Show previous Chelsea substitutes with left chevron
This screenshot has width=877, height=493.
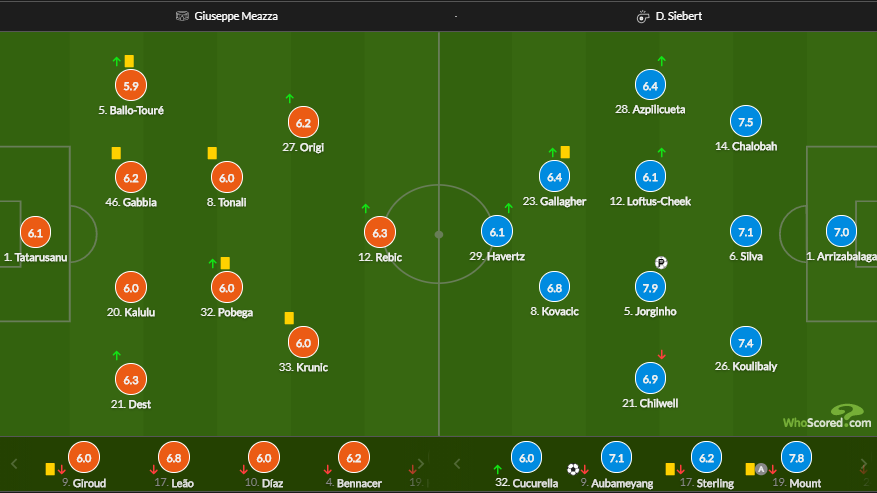click(x=457, y=463)
